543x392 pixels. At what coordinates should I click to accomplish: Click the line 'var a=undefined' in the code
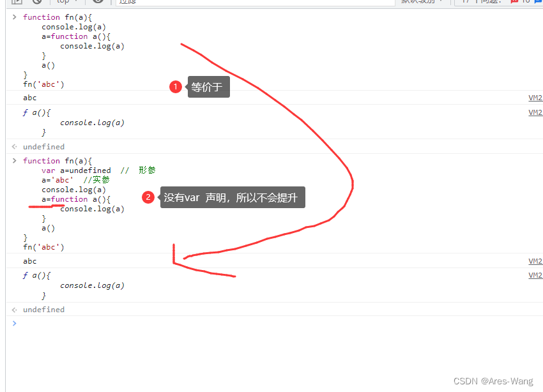(x=76, y=170)
